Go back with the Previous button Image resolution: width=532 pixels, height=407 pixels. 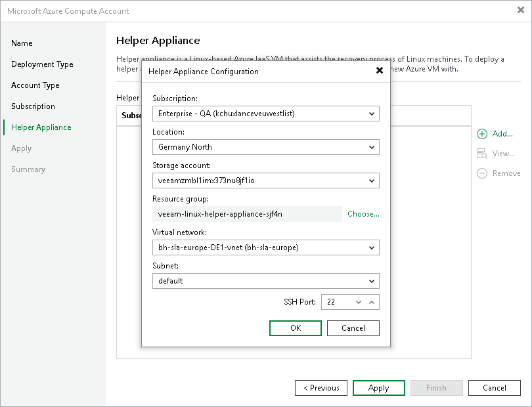tap(321, 388)
